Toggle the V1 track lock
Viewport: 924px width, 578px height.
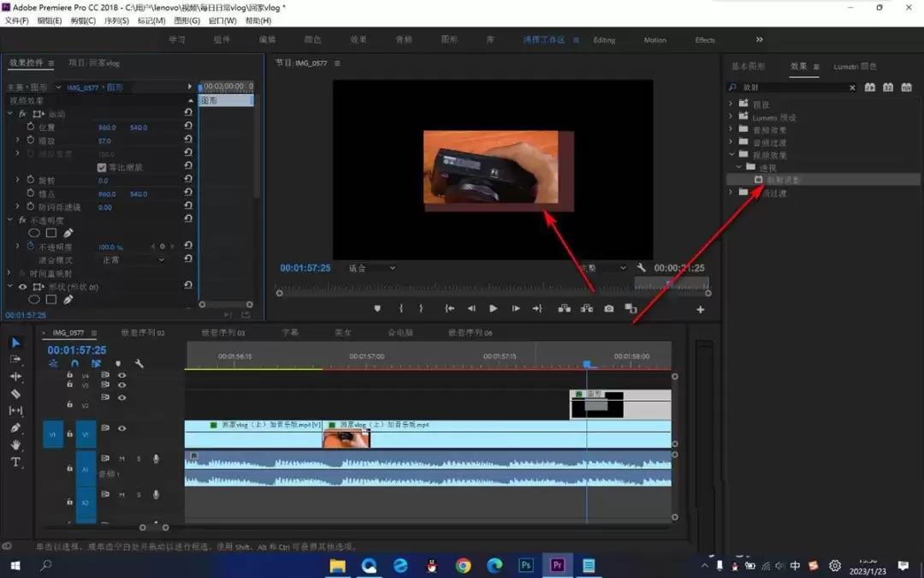click(69, 433)
